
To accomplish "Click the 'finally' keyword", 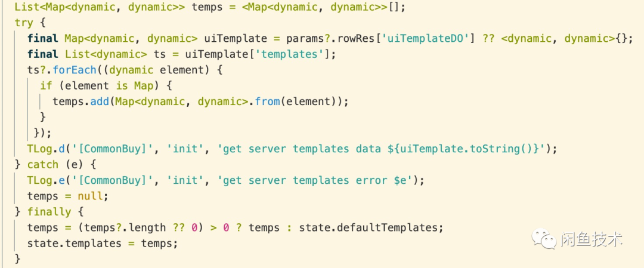I will (x=49, y=212).
